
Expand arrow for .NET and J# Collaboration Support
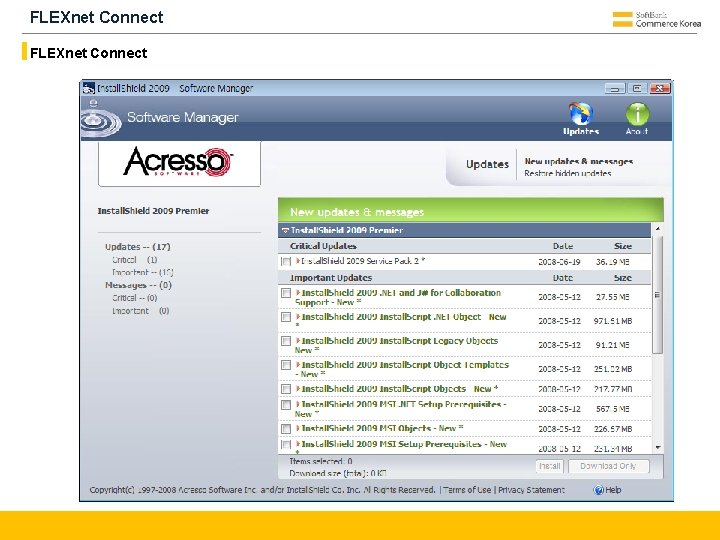(298, 292)
